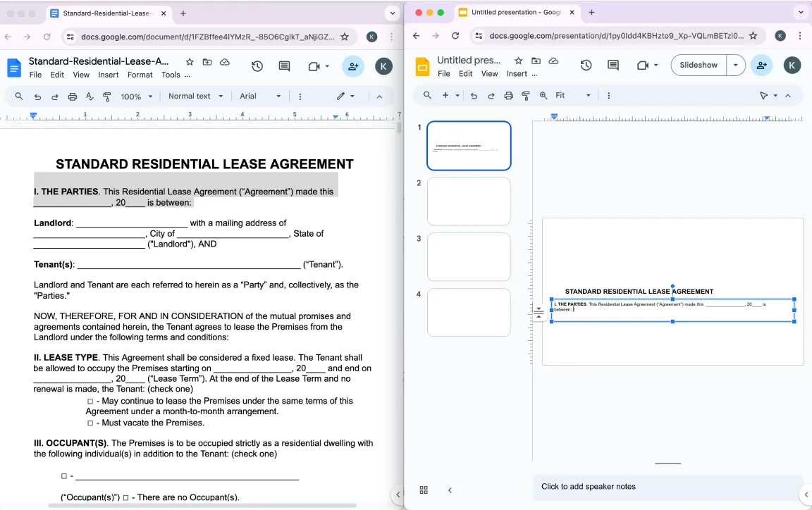Open Arial font dropdown
812x510 pixels.
pos(260,97)
